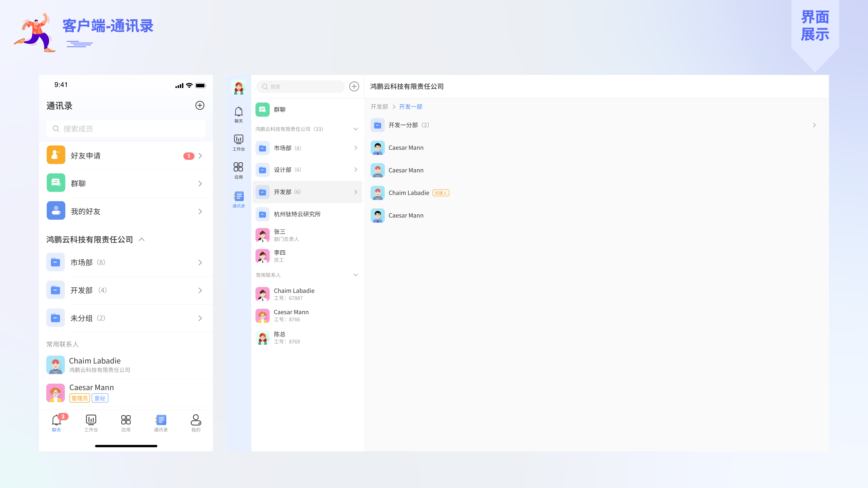Select mobile contact Chaim Labadie avatar
This screenshot has height=488, width=868.
click(56, 365)
